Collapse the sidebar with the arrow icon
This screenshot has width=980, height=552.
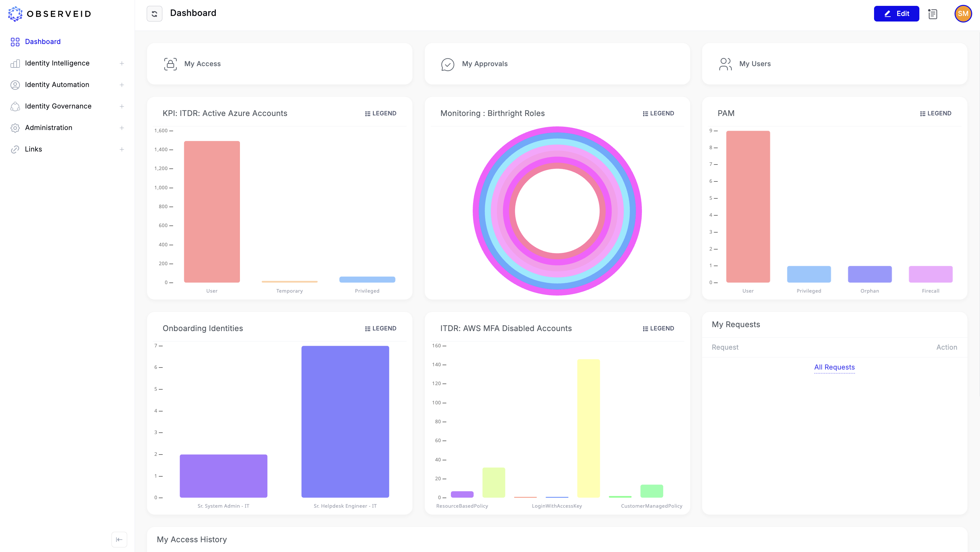[x=119, y=539]
